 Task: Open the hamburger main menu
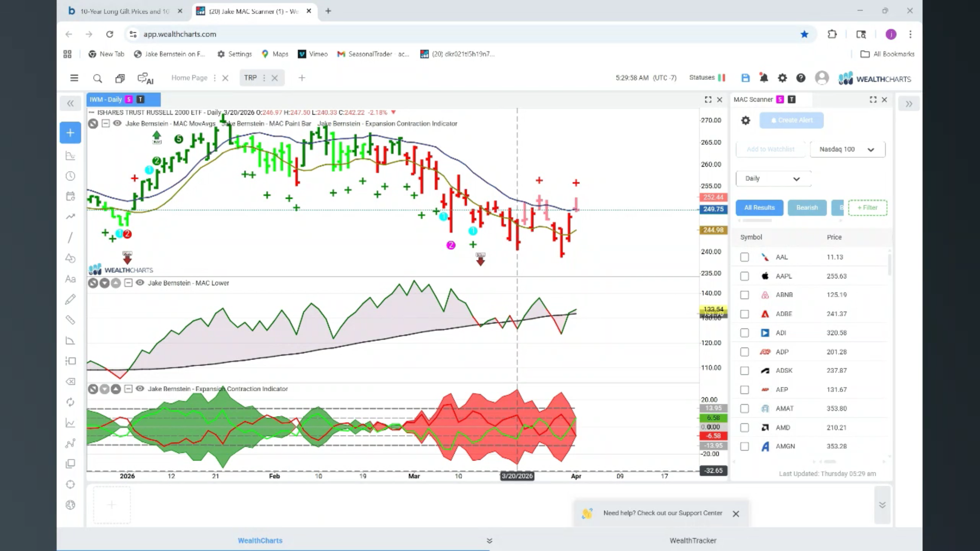(74, 78)
